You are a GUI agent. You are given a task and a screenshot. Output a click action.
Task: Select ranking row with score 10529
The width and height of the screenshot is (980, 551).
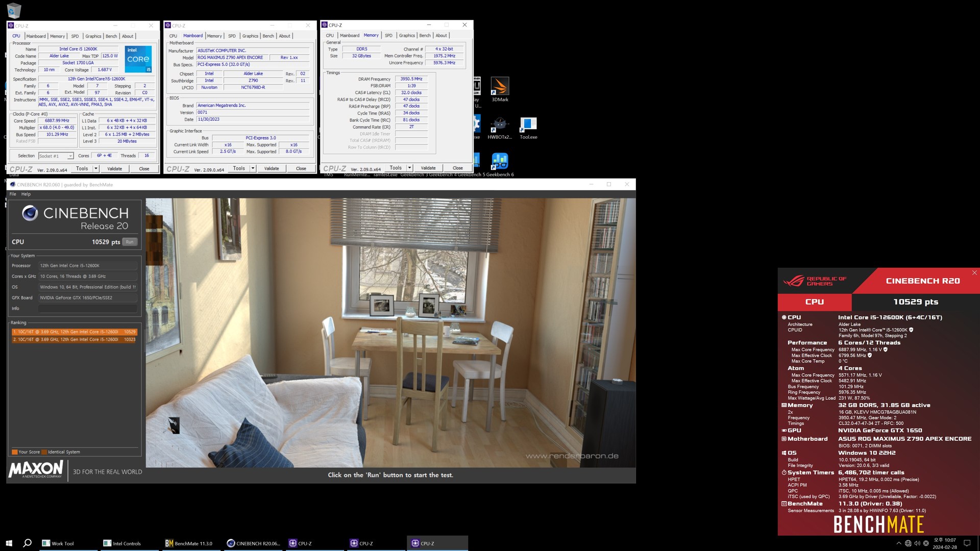point(74,332)
